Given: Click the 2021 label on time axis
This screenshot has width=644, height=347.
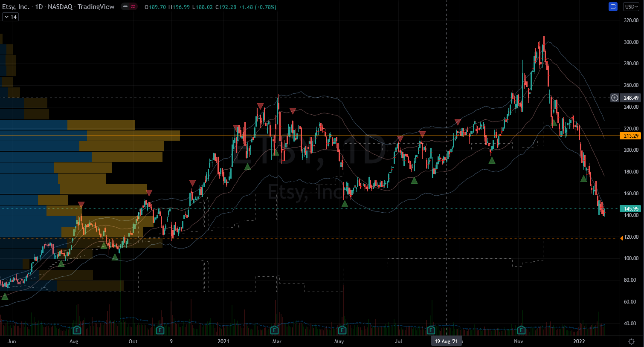Looking at the screenshot, I should (223, 341).
